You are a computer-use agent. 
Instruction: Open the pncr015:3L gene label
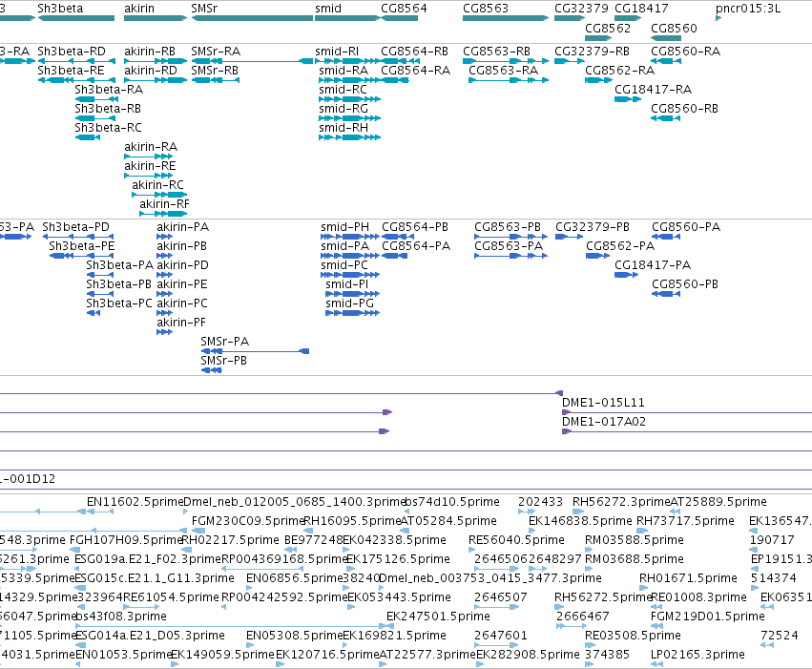[x=748, y=9]
